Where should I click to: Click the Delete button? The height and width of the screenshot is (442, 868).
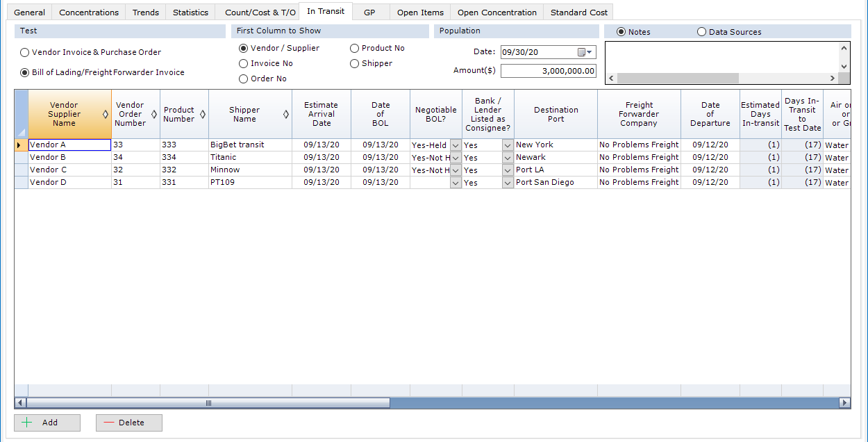point(128,423)
